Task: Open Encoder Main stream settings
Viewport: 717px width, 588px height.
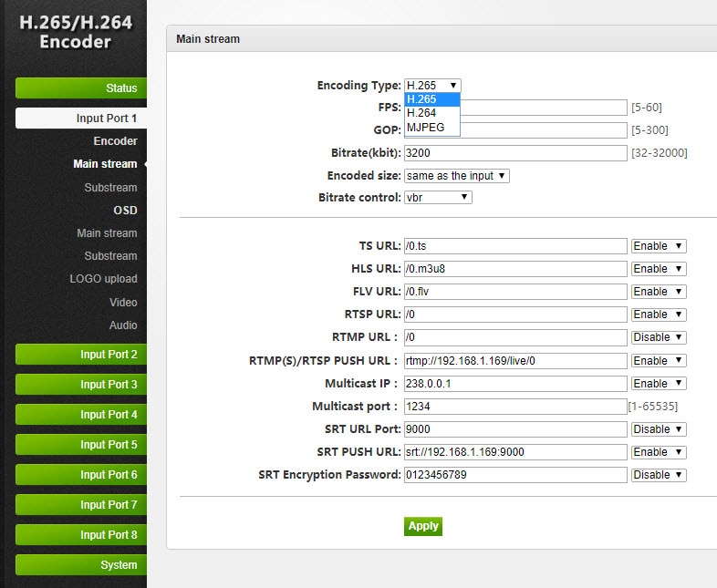Action: click(105, 164)
